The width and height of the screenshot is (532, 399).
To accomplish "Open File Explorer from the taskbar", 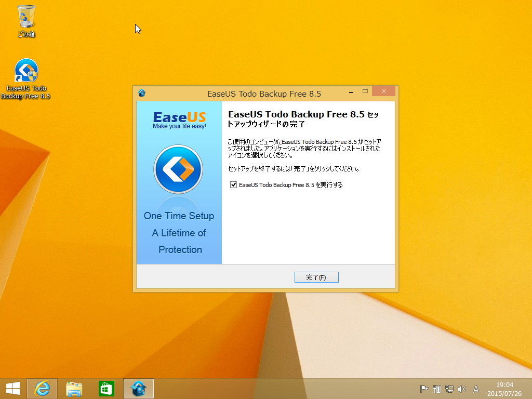I will pos(74,389).
